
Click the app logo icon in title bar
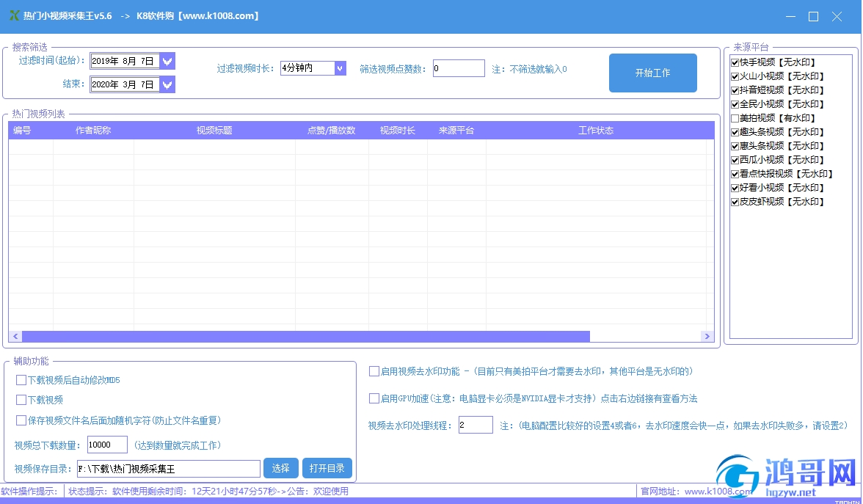15,15
